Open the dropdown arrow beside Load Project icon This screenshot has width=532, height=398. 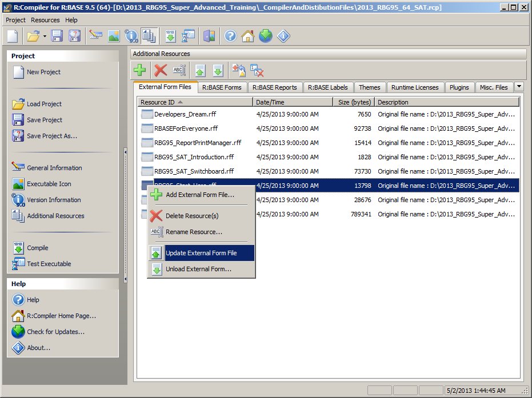45,36
